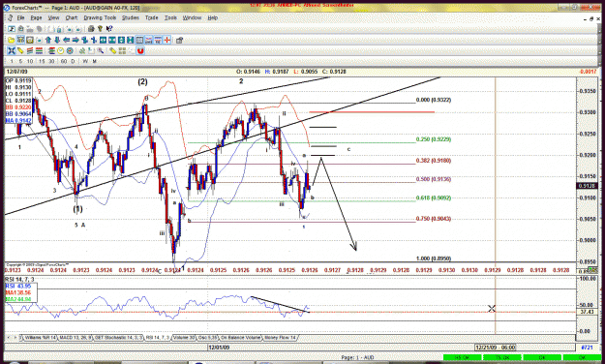Click the horizontal compress chart icon
Screen dimensions: 605x364
pos(112,40)
